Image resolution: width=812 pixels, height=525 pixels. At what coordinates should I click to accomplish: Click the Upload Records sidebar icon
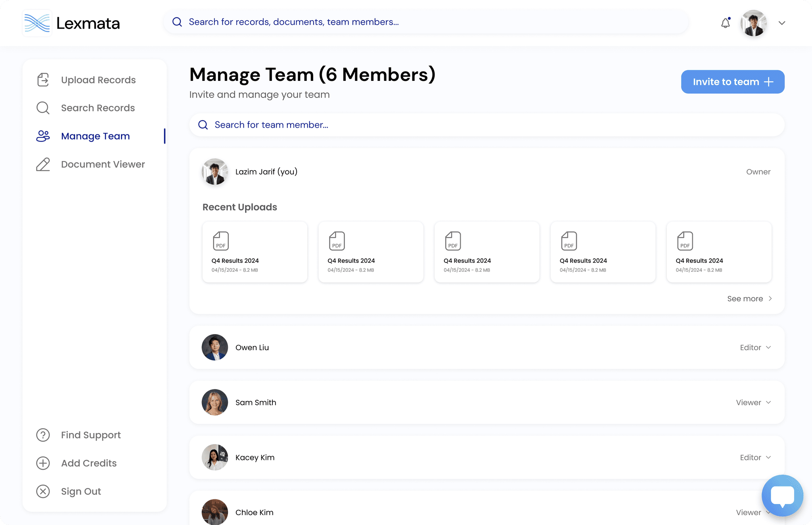pos(43,80)
